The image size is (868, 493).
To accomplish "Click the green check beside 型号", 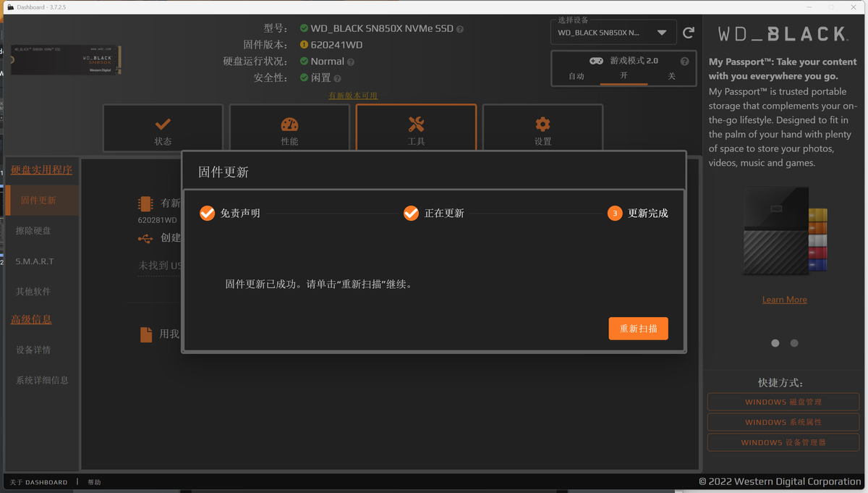I will [x=304, y=28].
